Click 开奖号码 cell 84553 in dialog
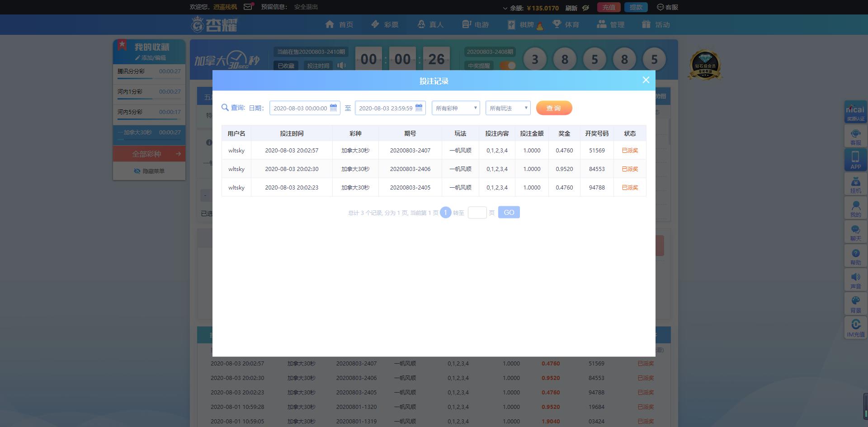The width and height of the screenshot is (868, 427). click(597, 169)
